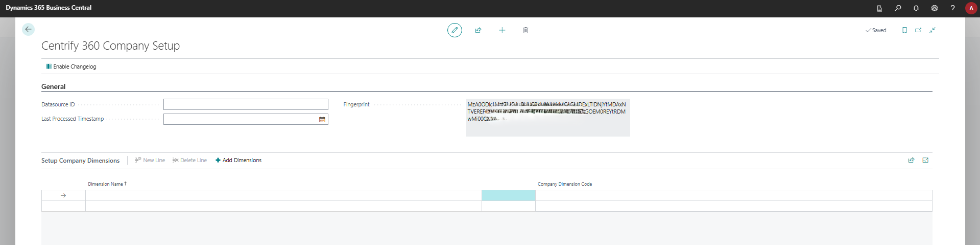
Task: Open the calendar date picker
Action: tap(322, 120)
